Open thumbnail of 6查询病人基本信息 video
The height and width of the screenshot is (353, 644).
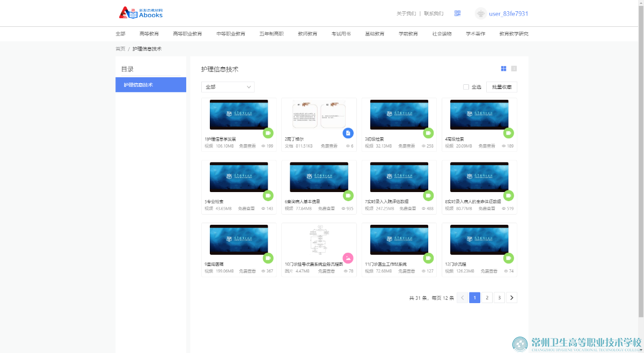(319, 177)
